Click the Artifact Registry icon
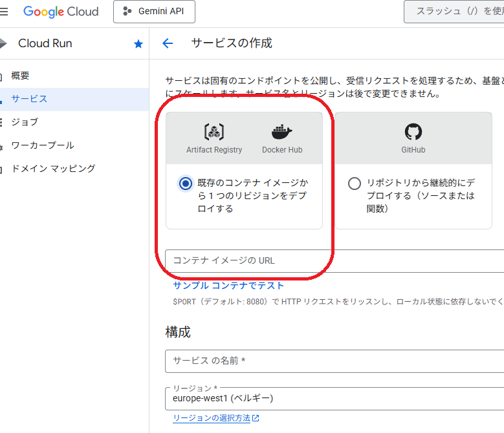Image resolution: width=504 pixels, height=433 pixels. coord(214,132)
